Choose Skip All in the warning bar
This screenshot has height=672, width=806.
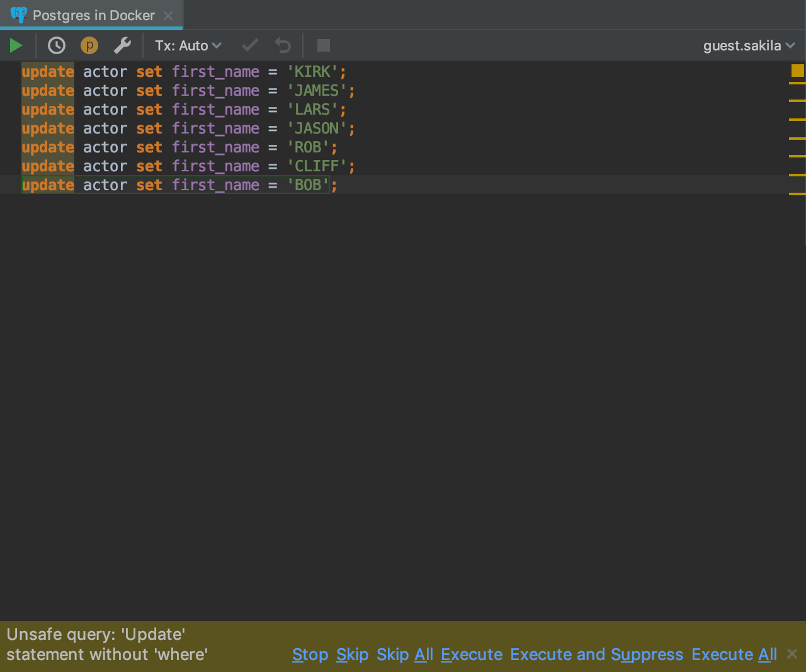point(404,654)
